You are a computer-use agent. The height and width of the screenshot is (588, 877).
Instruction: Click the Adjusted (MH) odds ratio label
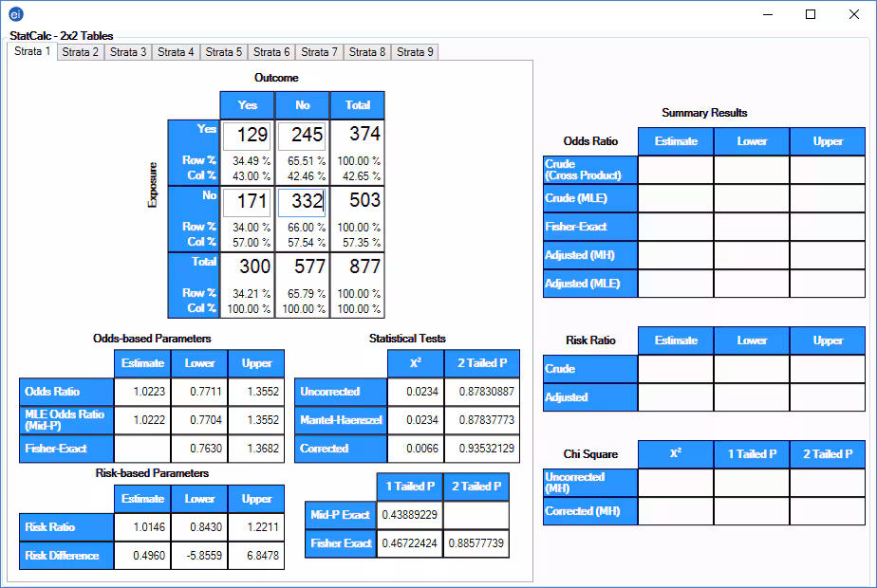590,255
